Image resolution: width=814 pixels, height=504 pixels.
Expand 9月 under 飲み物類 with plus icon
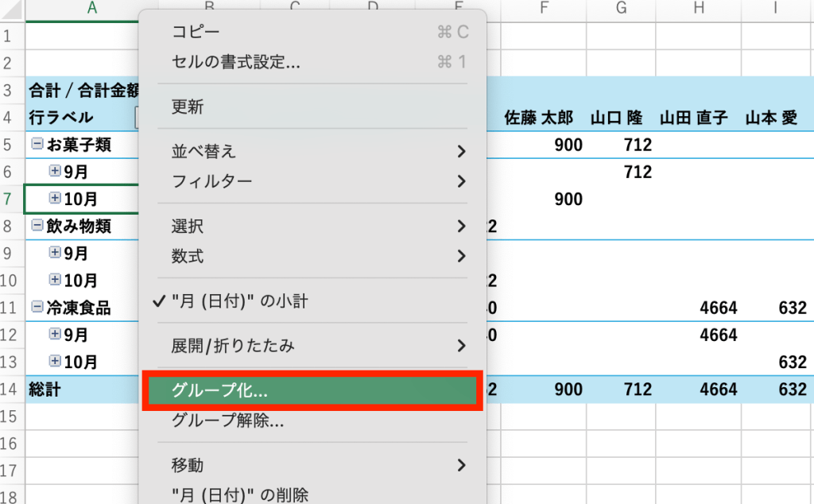coord(55,253)
